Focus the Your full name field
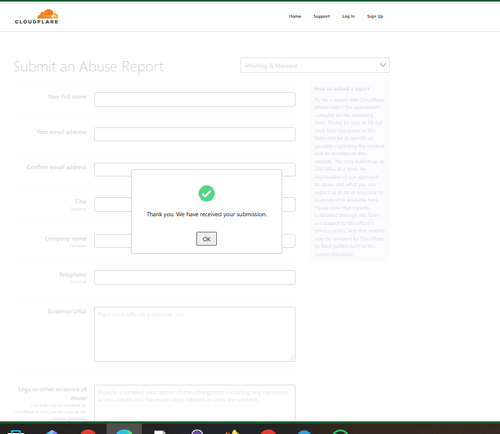 pyautogui.click(x=195, y=99)
